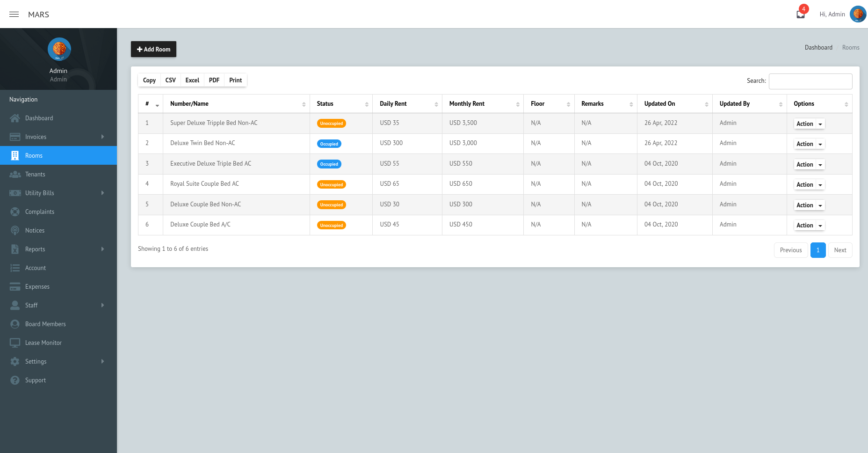868x453 pixels.
Task: Select the Invoices sidebar icon
Action: pyautogui.click(x=15, y=137)
